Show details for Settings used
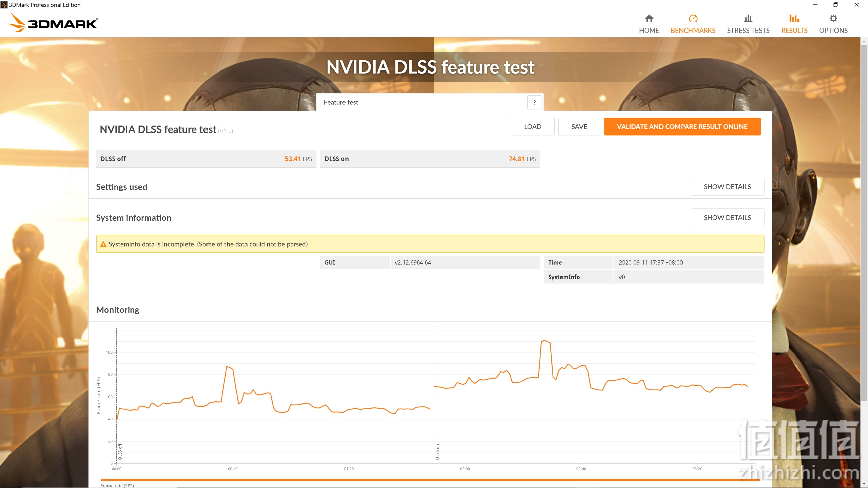Screen dimensions: 868x488 point(727,187)
